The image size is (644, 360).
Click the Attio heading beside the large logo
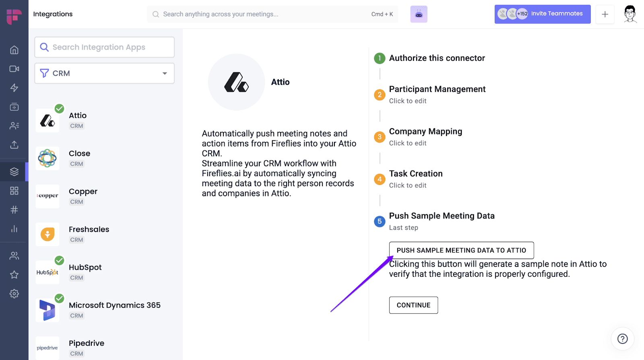coord(280,82)
